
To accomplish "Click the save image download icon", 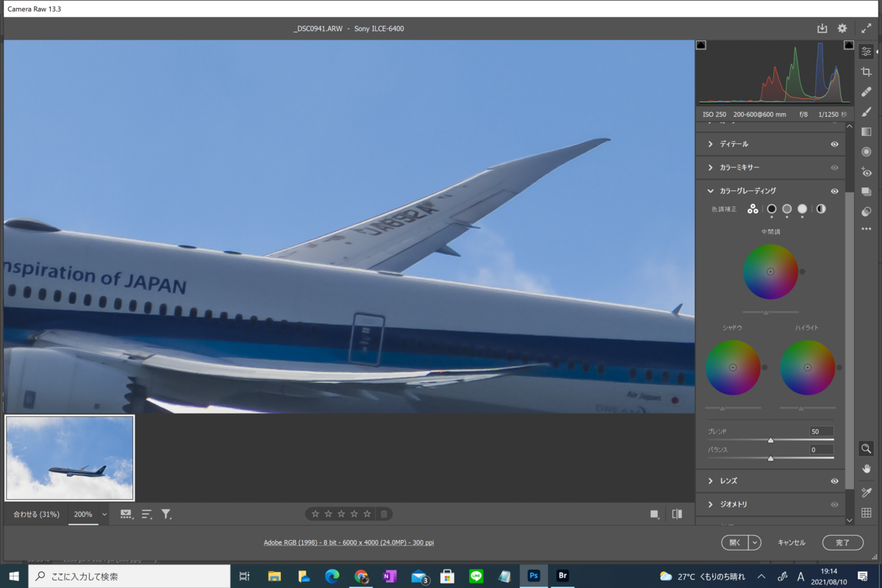I will tap(822, 29).
